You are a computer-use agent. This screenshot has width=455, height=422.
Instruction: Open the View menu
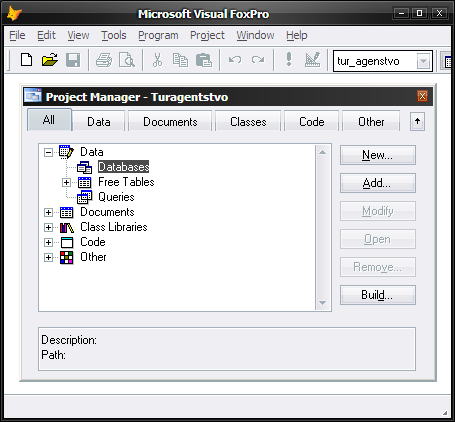(78, 35)
